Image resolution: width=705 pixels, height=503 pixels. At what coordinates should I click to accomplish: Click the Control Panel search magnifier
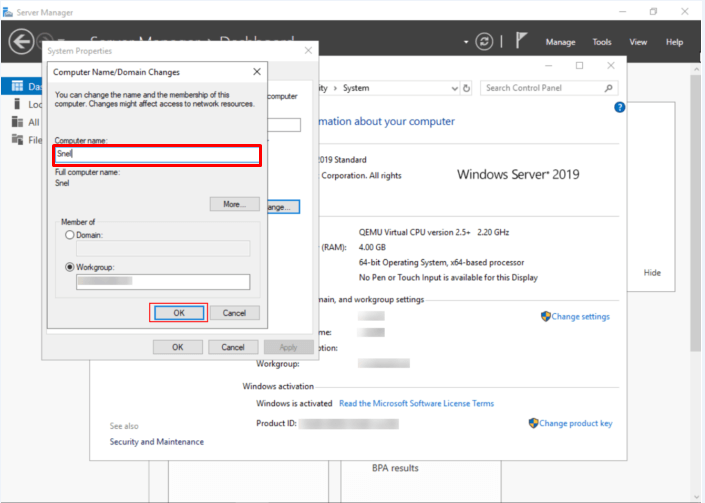(x=608, y=88)
